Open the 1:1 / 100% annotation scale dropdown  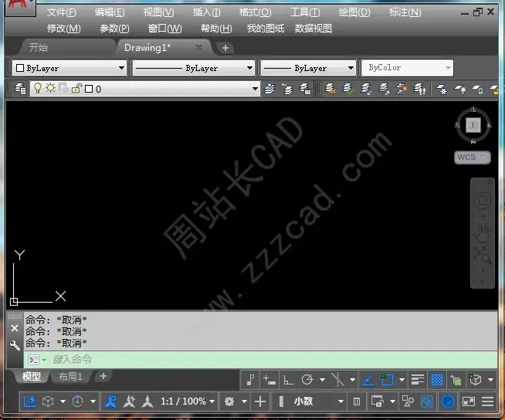[x=188, y=401]
